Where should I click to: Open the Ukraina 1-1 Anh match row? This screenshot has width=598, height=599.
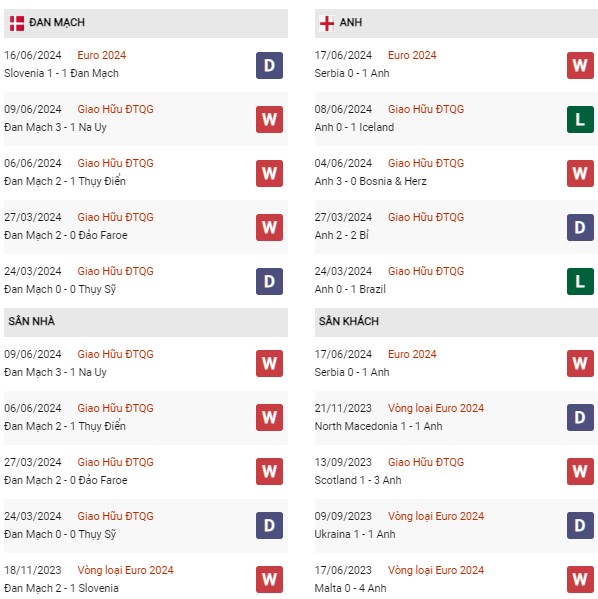[456, 525]
